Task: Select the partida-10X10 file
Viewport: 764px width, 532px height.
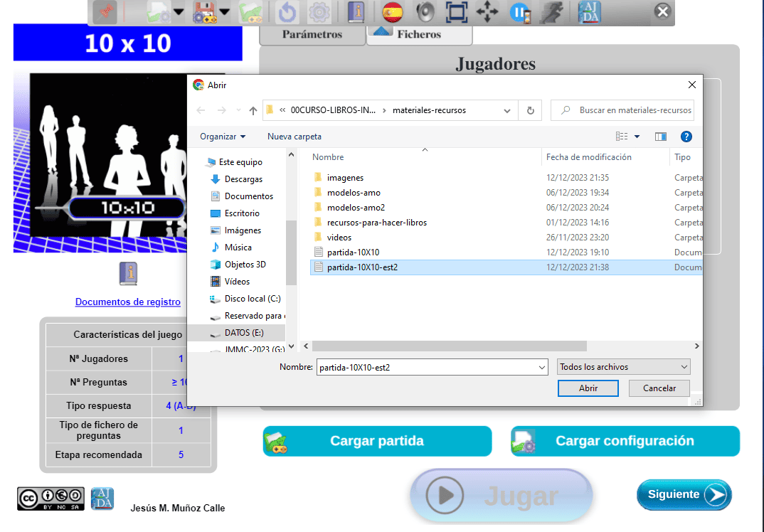Action: pyautogui.click(x=353, y=252)
